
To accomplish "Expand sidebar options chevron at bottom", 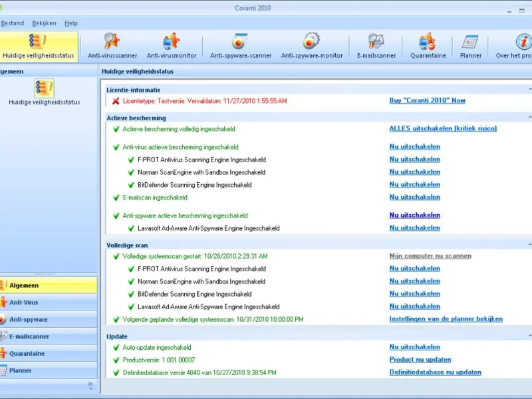I will (x=90, y=386).
